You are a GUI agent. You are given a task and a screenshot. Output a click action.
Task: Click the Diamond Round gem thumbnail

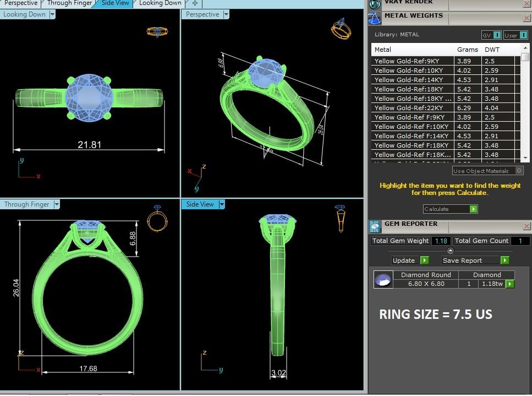point(383,279)
